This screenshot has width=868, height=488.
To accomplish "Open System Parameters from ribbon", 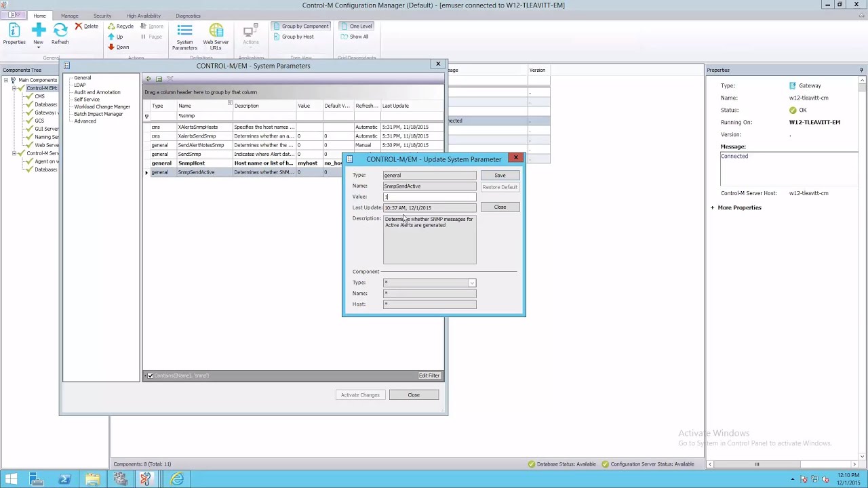I will pos(184,37).
